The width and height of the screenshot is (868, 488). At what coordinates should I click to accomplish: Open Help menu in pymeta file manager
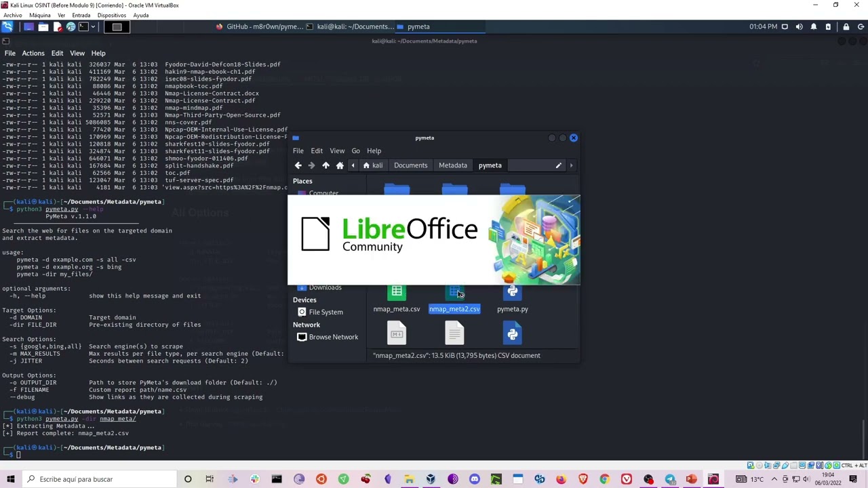coord(374,150)
